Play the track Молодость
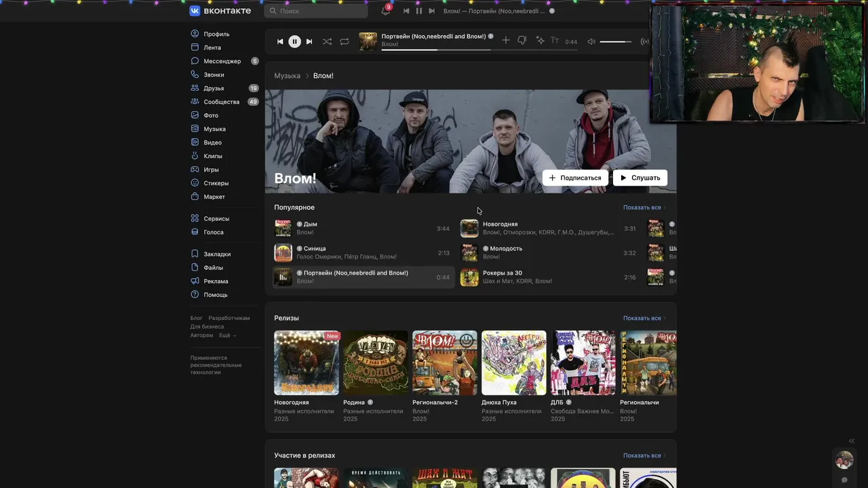 pyautogui.click(x=549, y=253)
